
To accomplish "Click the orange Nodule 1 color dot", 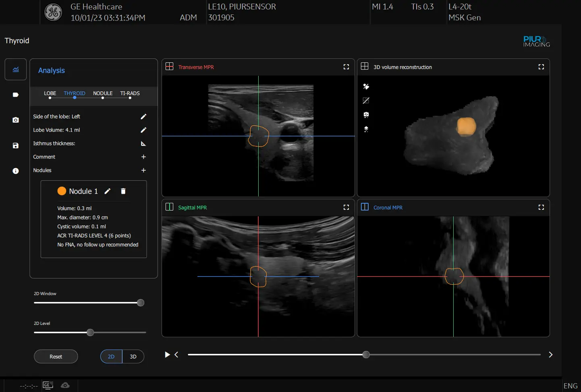I will [x=62, y=191].
